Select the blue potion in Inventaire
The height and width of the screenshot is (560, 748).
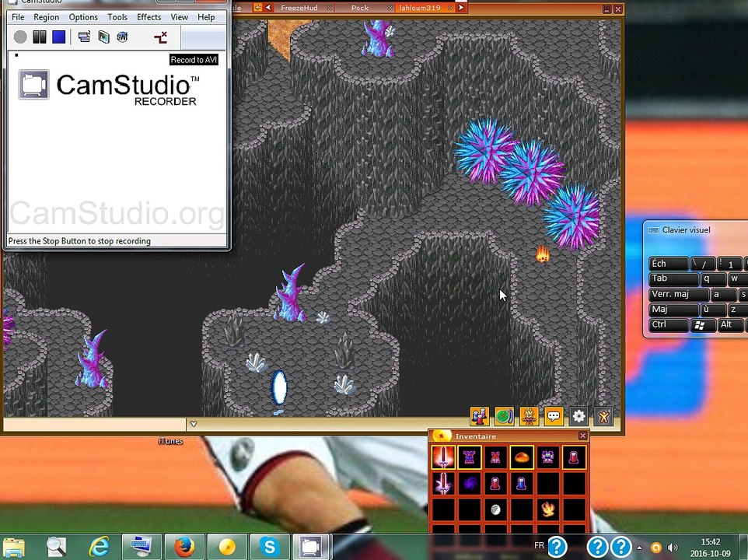(x=522, y=483)
